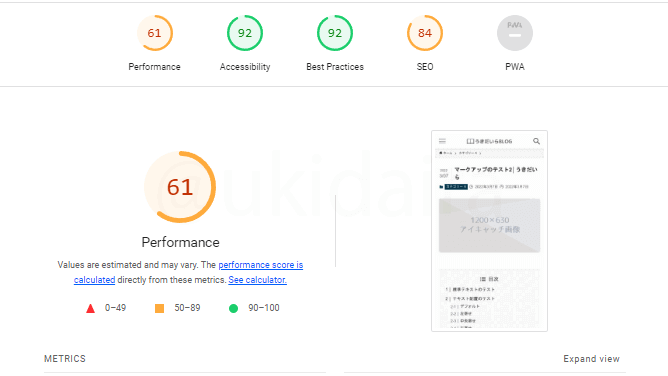Click the Accessibility category label
Viewport: 668px width, 376px height.
245,67
